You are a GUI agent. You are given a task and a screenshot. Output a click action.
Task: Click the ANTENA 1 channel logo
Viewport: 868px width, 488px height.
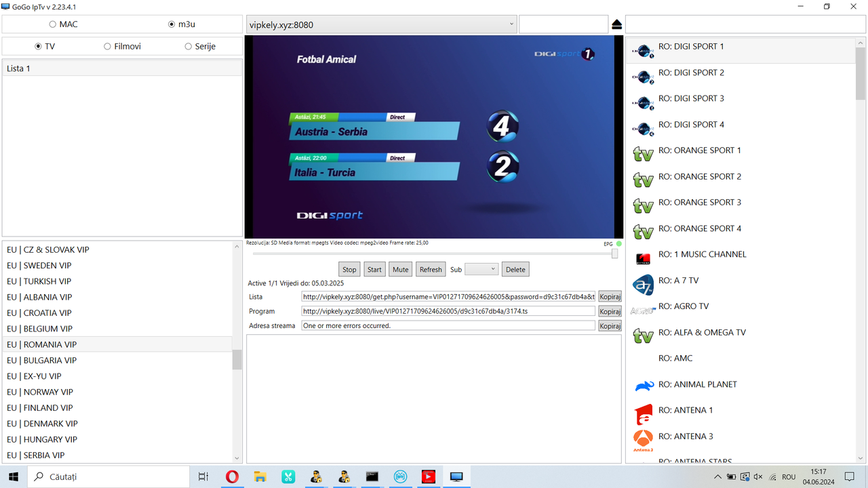click(x=643, y=414)
